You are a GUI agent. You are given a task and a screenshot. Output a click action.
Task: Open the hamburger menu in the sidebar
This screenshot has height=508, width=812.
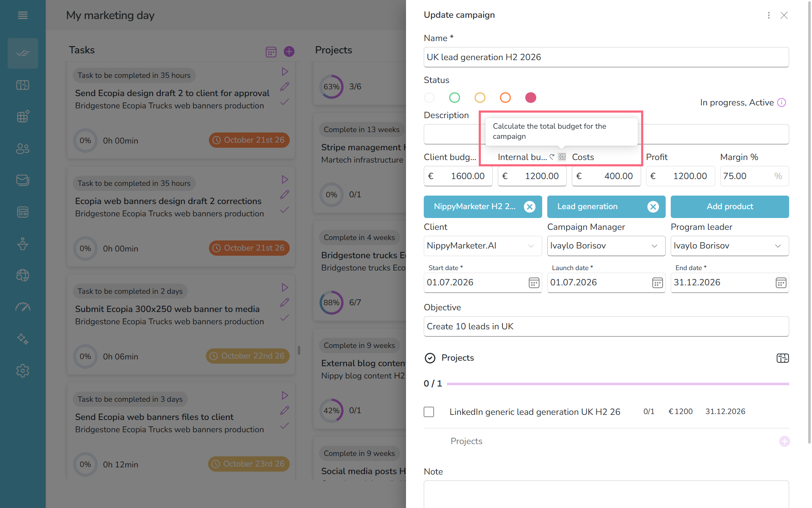(x=23, y=15)
